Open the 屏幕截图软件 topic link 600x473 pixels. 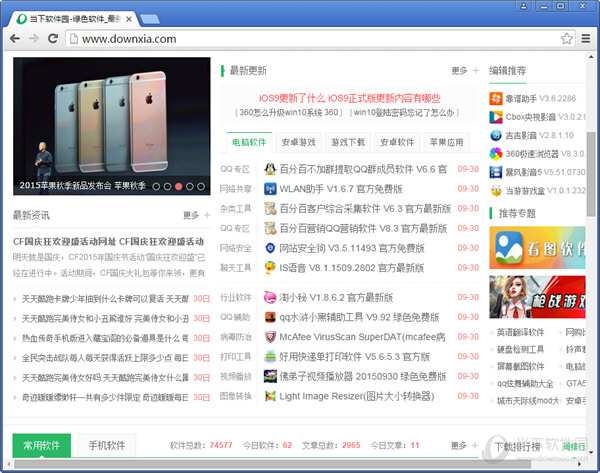tap(520, 366)
